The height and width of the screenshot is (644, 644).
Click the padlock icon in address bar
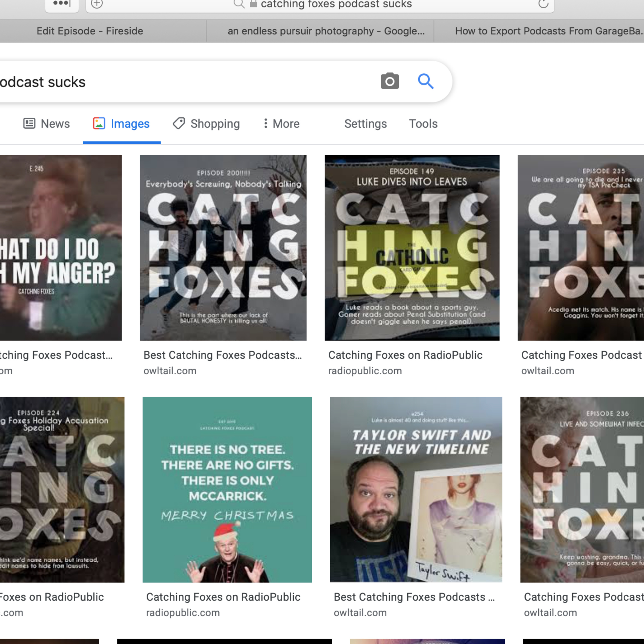click(x=253, y=4)
